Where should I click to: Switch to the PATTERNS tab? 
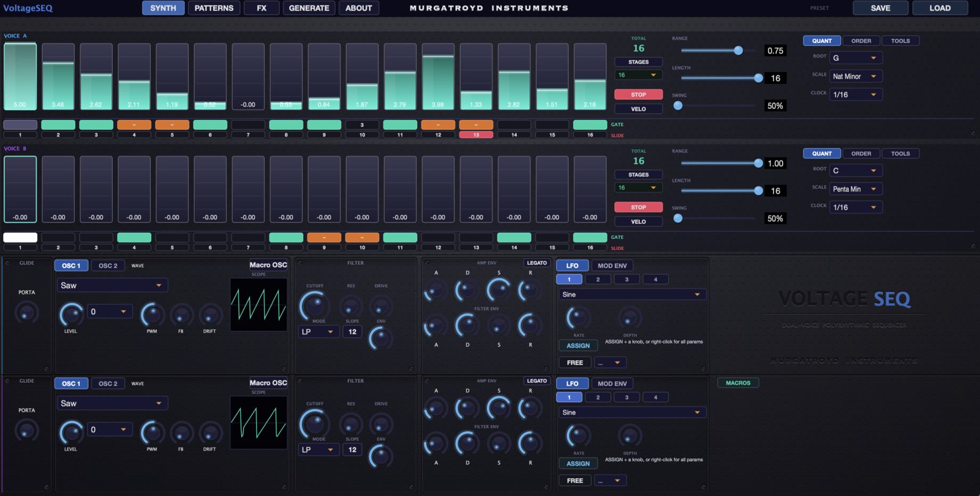[x=214, y=8]
